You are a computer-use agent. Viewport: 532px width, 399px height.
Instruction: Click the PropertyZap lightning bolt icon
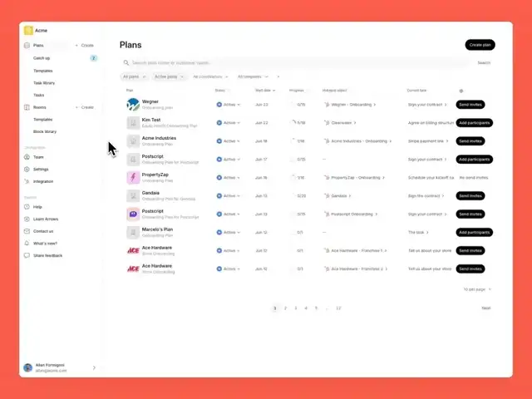[x=133, y=177]
